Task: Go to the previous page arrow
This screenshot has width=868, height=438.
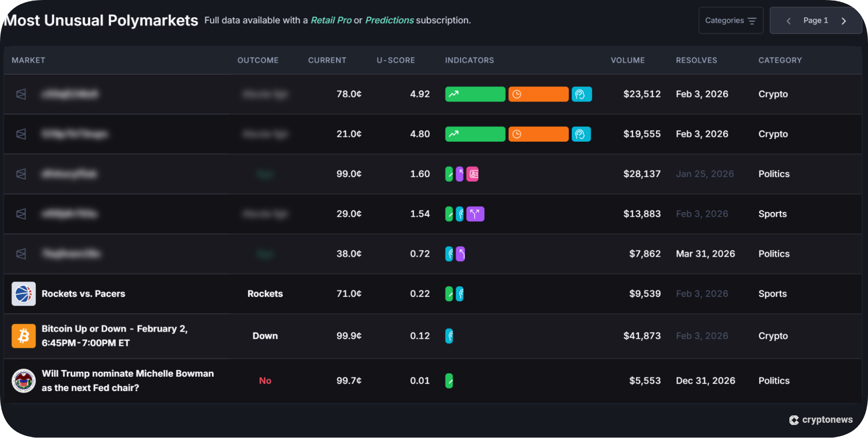Action: [789, 21]
